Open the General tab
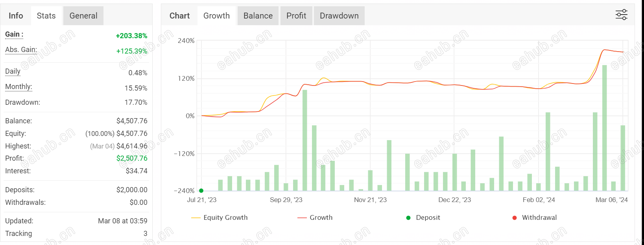The height and width of the screenshot is (245, 644). tap(83, 16)
